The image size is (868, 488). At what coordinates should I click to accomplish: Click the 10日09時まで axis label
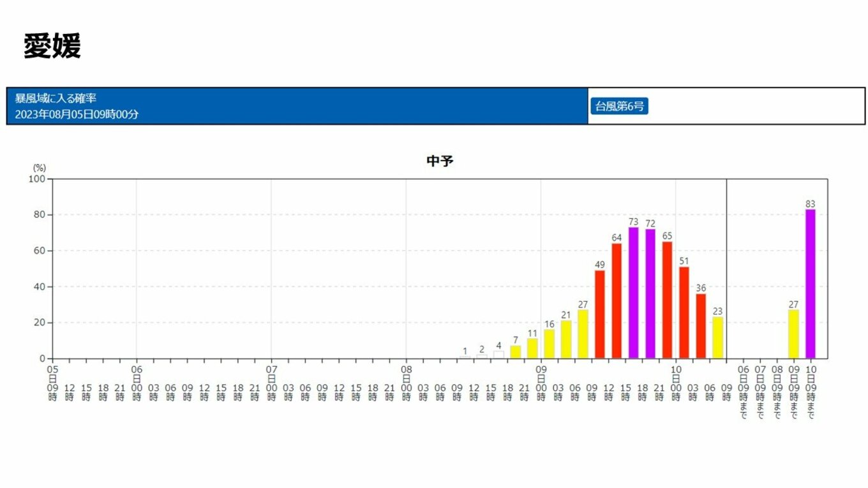click(811, 392)
